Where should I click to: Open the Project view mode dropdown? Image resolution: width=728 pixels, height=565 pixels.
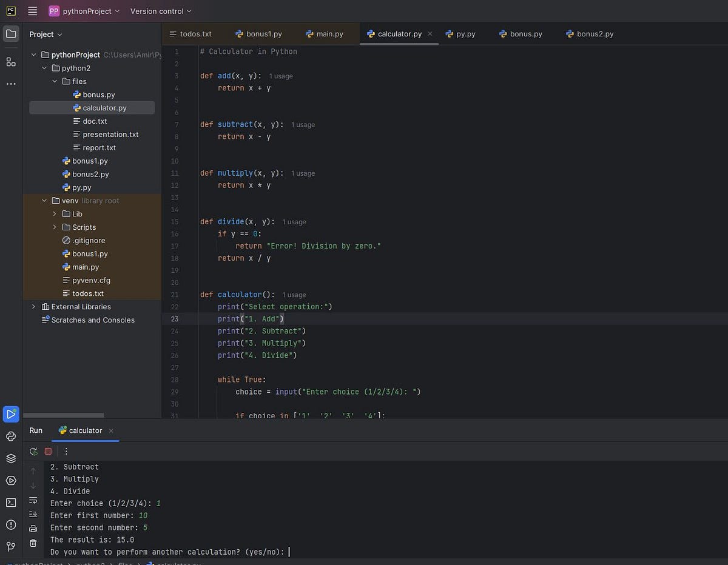pos(46,35)
